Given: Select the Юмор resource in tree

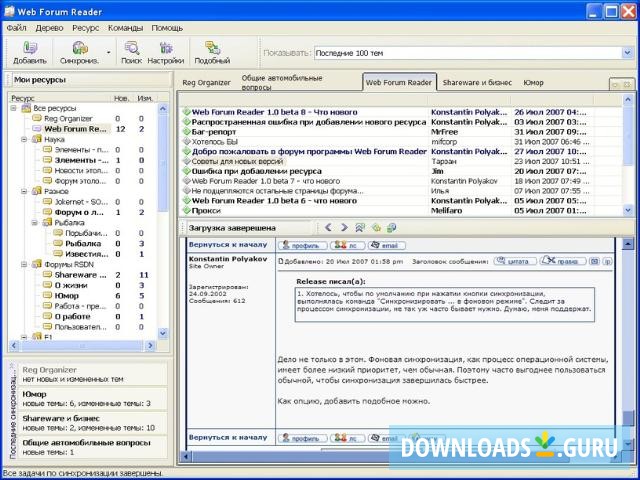Looking at the screenshot, I should pos(67,296).
